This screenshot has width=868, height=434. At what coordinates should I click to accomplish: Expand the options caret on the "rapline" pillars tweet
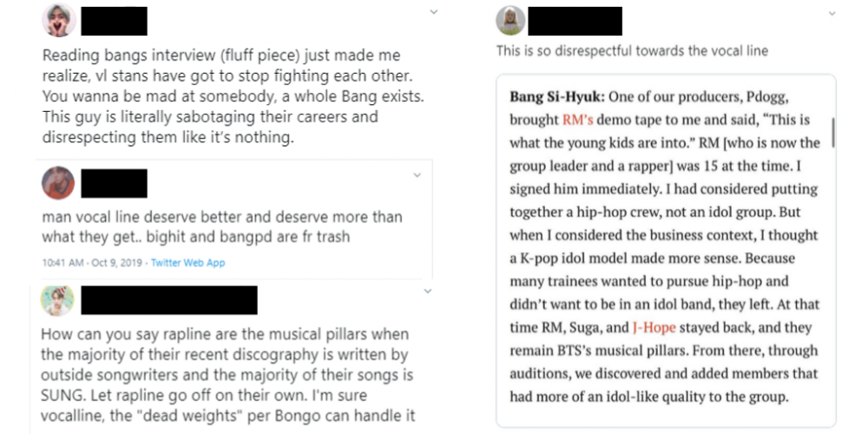(x=425, y=289)
